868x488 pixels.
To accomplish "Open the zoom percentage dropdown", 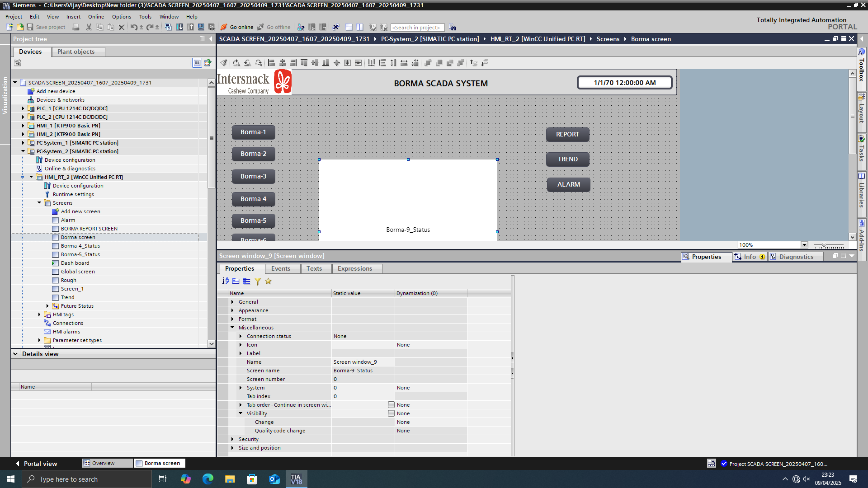I will coord(804,245).
